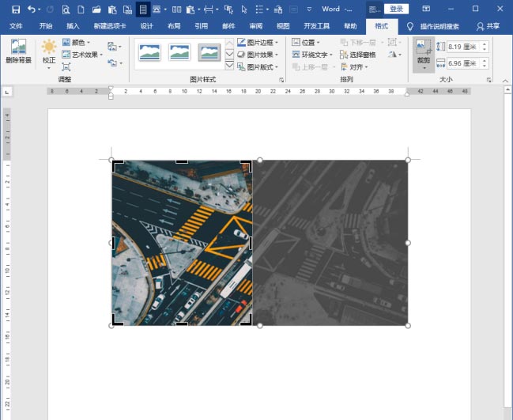Click the open folder icon in title bar
Screen dimensions: 513x420
click(x=96, y=9)
